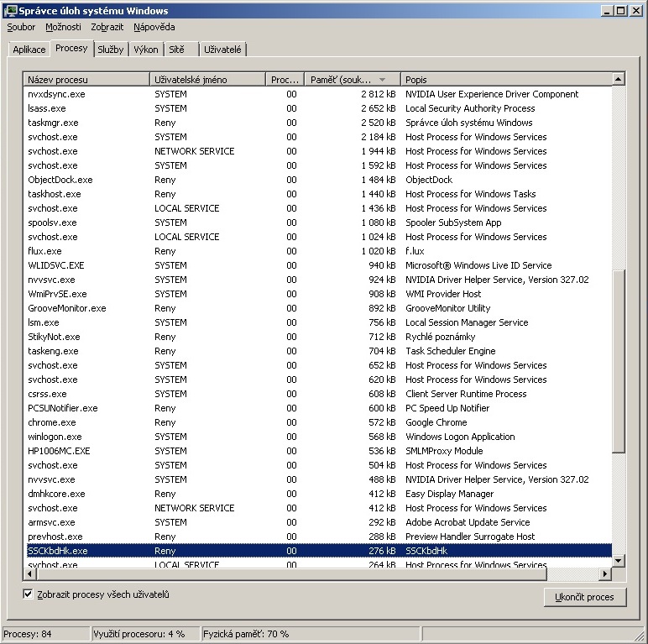Sort by Název procesu column header
Image resolution: width=648 pixels, height=644 pixels.
[x=86, y=80]
